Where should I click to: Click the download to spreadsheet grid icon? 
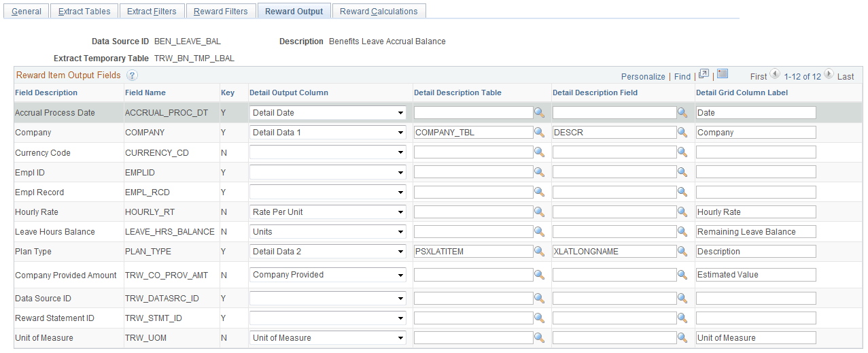pos(723,74)
